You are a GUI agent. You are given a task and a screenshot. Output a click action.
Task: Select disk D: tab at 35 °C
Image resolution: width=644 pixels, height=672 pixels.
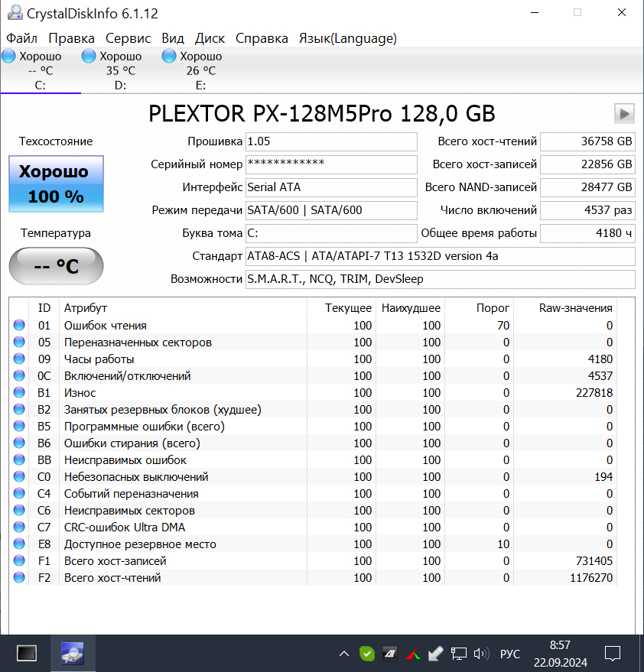coord(121,70)
